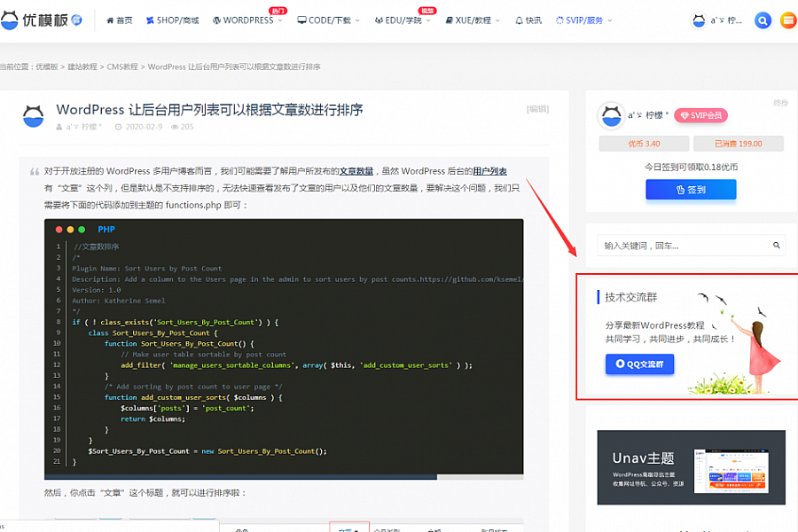
Task: Click the QQ交流群 button
Action: 639,364
